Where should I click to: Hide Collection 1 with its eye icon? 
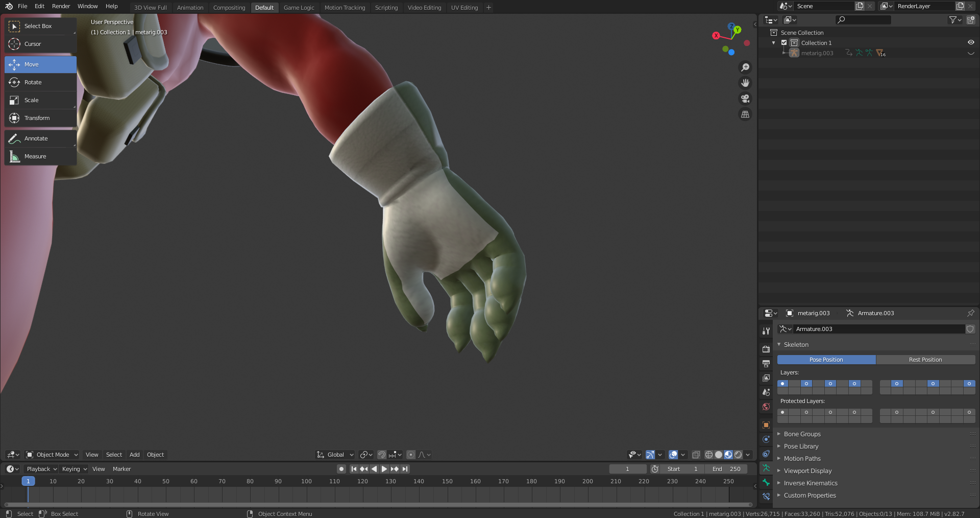pyautogui.click(x=971, y=43)
